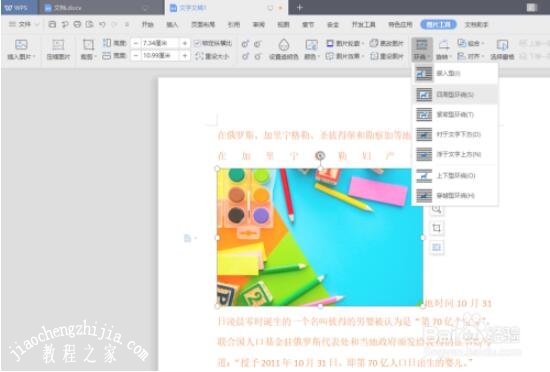Switch to the 文字文稿1 document tab
Image resolution: width=550 pixels, height=372 pixels.
pos(226,8)
